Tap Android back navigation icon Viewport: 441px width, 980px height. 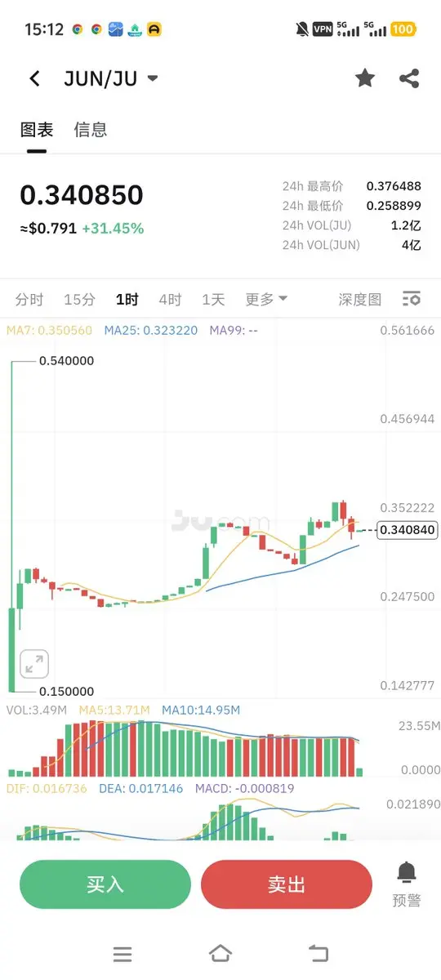pyautogui.click(x=318, y=953)
